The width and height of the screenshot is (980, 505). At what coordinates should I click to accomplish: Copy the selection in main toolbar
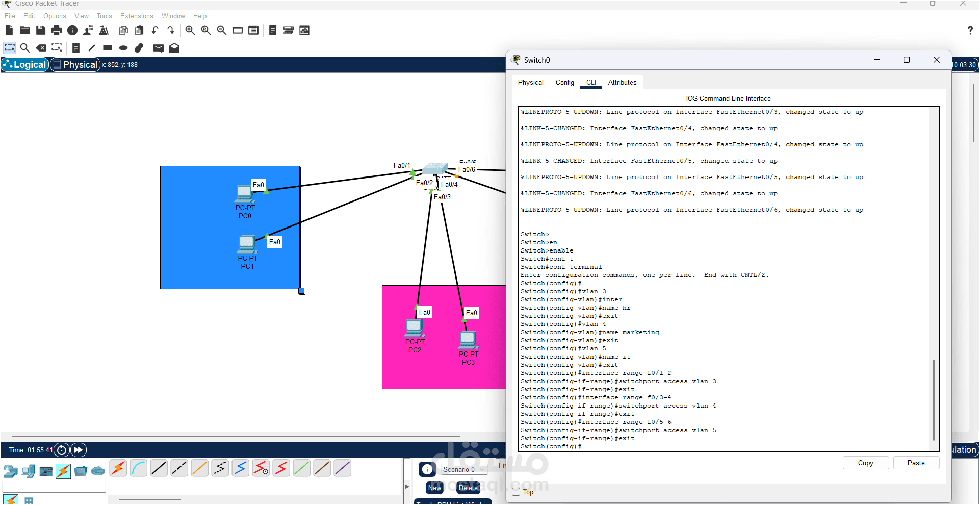[x=123, y=31]
